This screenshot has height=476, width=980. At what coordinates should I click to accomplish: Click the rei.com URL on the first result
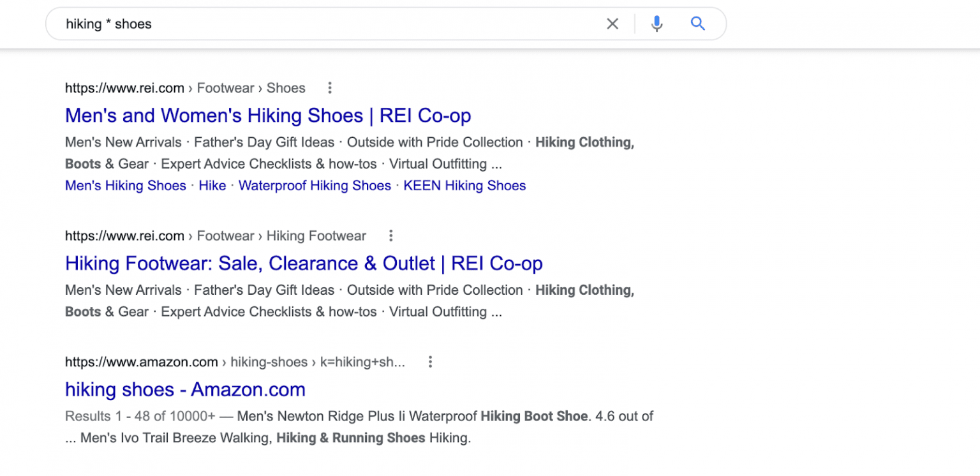tap(124, 87)
